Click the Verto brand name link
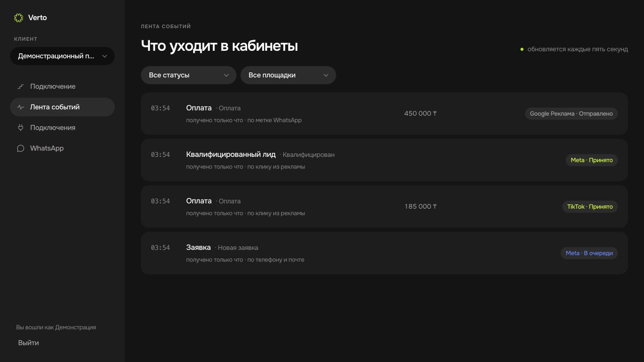 pos(37,18)
